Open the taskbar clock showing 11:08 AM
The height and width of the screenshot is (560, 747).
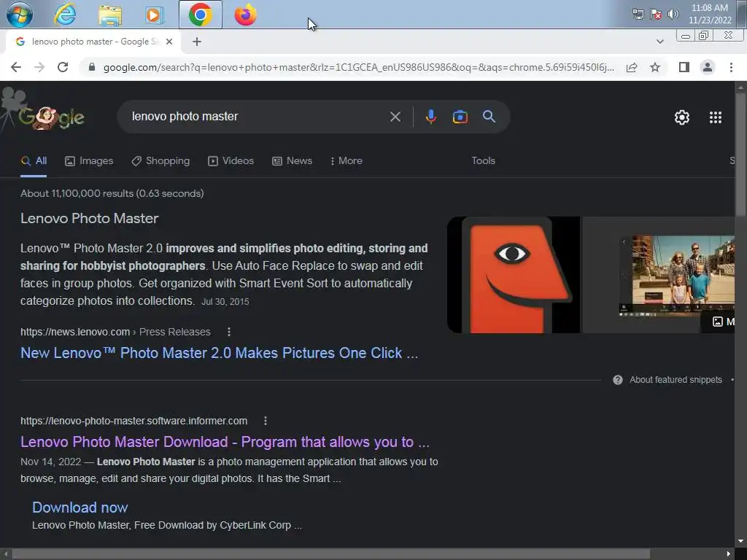(710, 14)
